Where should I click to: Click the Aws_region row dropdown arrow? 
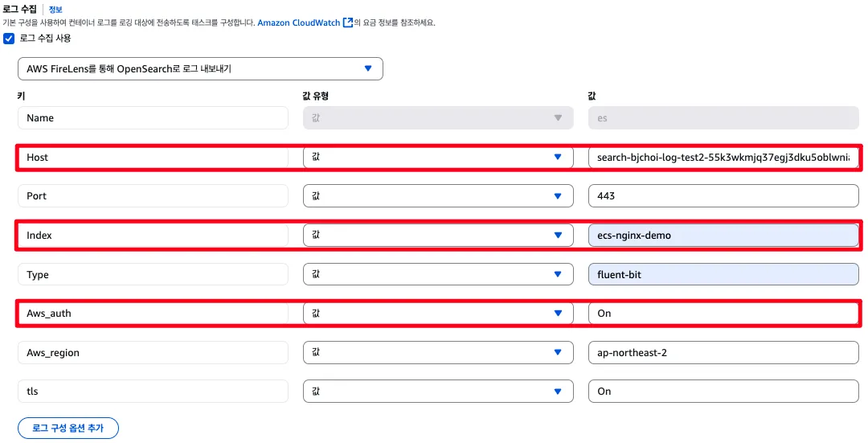point(558,353)
